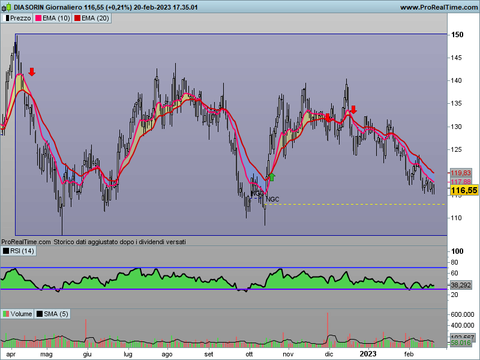Click the 110 price axis label

(456, 218)
